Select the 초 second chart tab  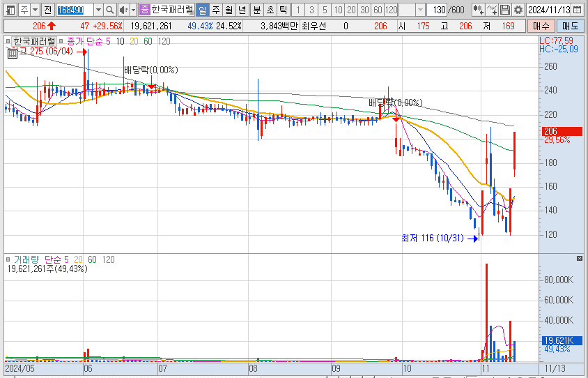click(270, 10)
